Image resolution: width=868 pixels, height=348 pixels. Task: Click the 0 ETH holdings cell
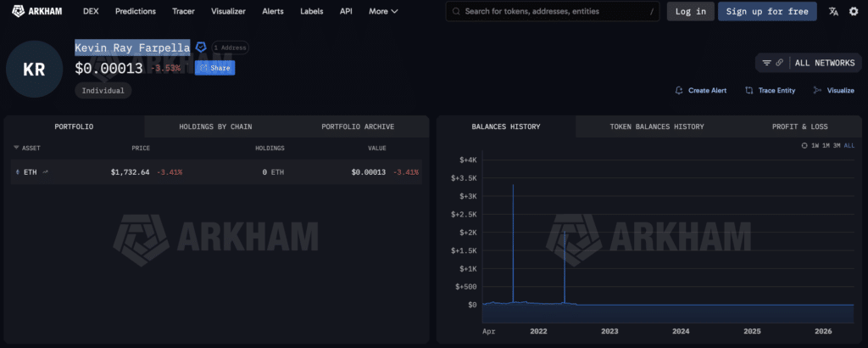274,172
